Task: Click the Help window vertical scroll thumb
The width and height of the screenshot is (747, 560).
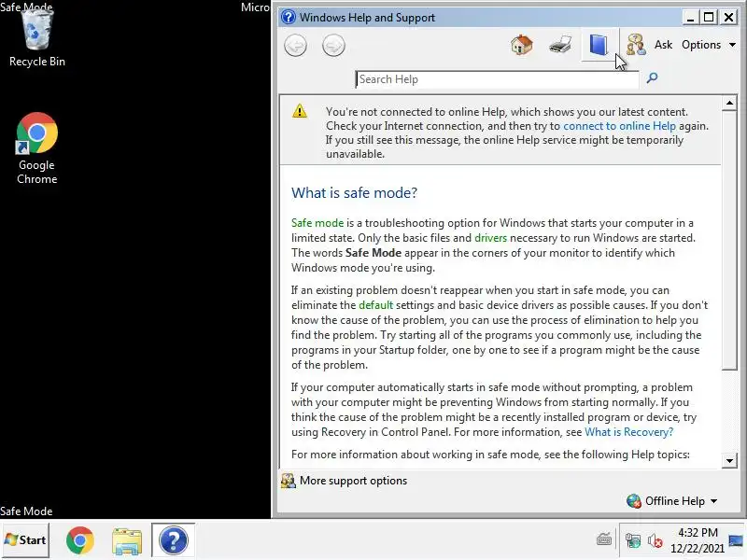Action: click(x=729, y=240)
